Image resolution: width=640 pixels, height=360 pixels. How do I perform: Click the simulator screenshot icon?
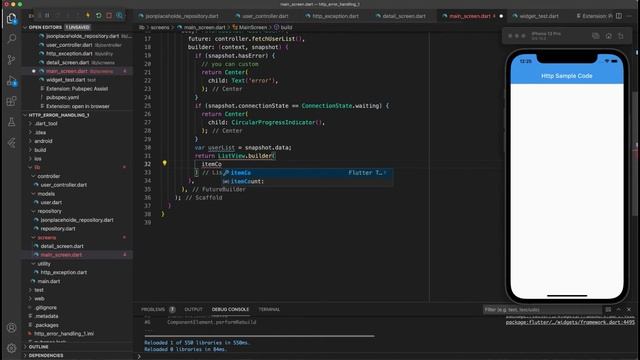(596, 36)
